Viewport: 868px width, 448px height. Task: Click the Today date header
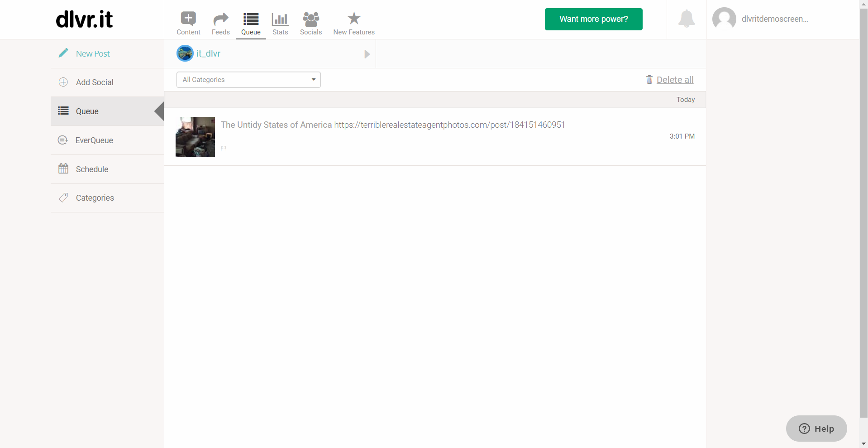pyautogui.click(x=686, y=100)
